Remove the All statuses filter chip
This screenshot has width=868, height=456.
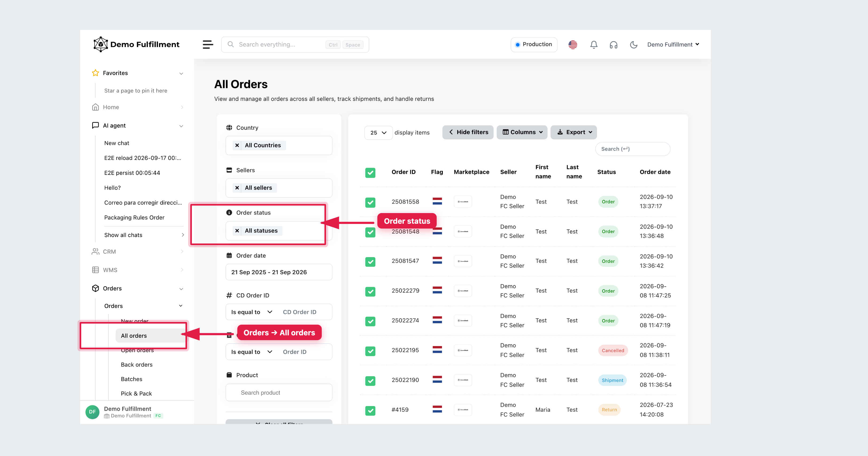pyautogui.click(x=237, y=230)
